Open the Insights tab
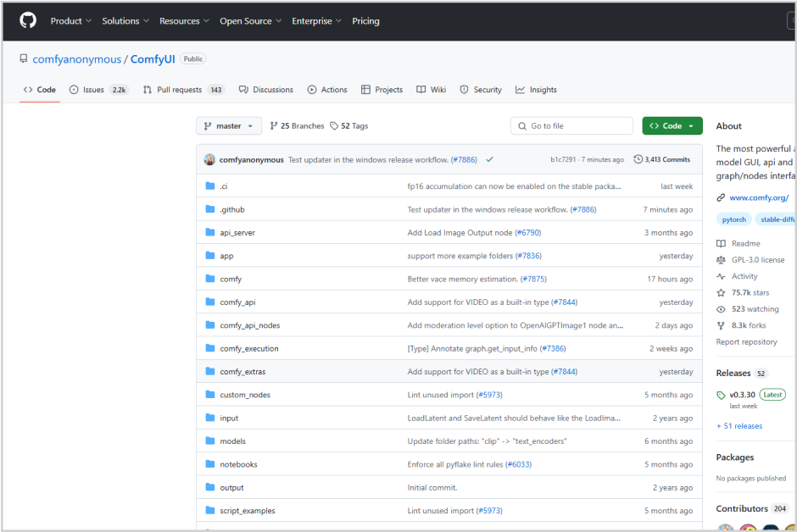The height and width of the screenshot is (532, 797). pos(536,89)
